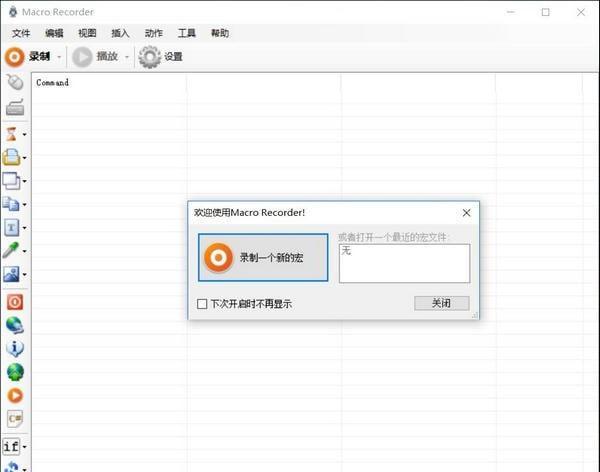Open the image icon dropdown arrow
The height and width of the screenshot is (472, 600).
[24, 274]
